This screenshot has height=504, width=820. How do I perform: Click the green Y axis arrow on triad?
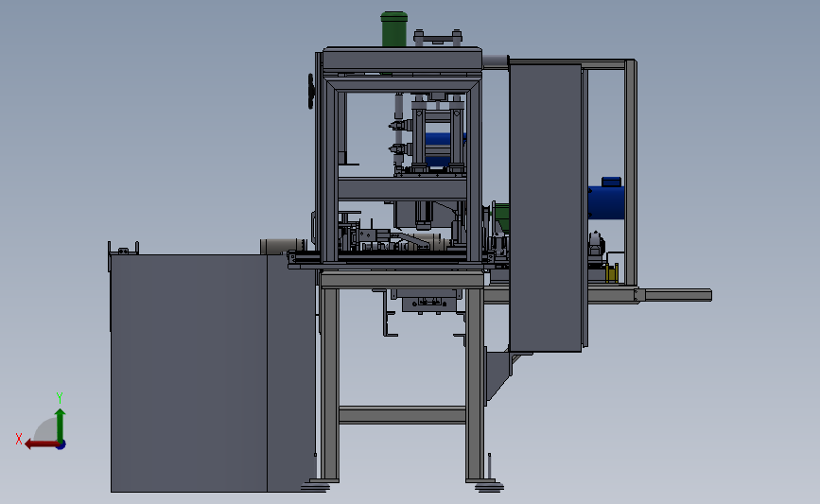(x=61, y=425)
